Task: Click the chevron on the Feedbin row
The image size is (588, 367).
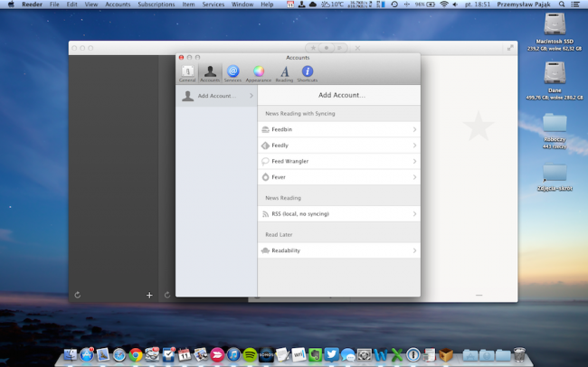Action: (x=414, y=129)
